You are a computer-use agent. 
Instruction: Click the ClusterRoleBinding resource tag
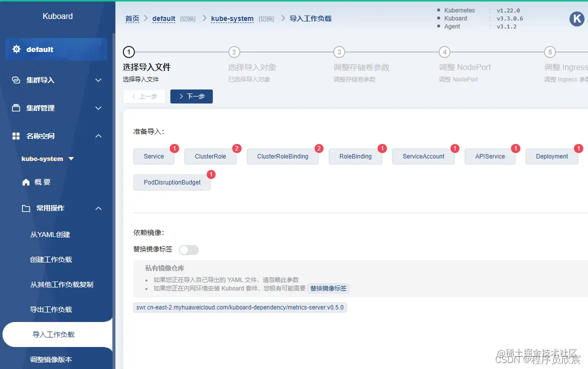point(283,156)
